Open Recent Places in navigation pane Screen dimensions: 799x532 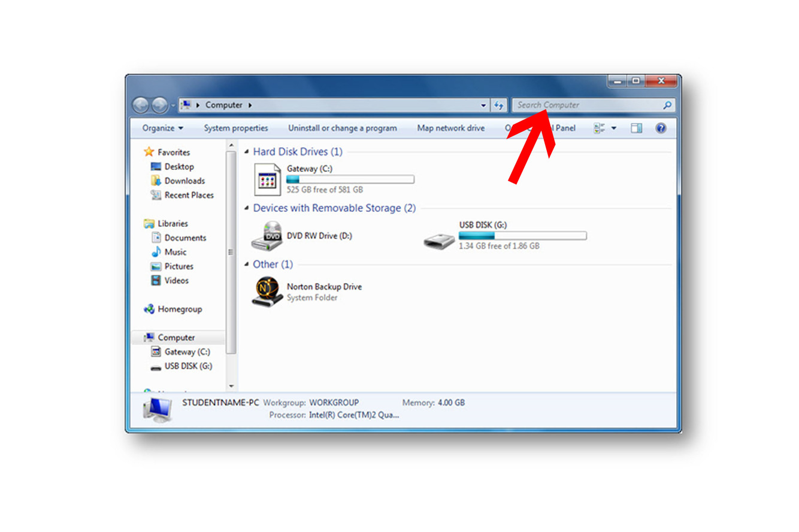(189, 195)
